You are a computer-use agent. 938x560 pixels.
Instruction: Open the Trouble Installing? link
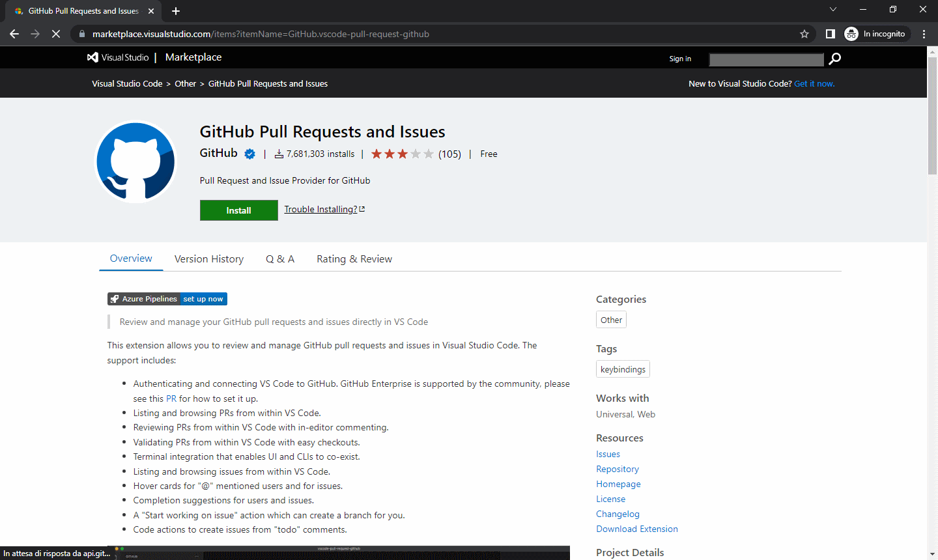tap(320, 209)
